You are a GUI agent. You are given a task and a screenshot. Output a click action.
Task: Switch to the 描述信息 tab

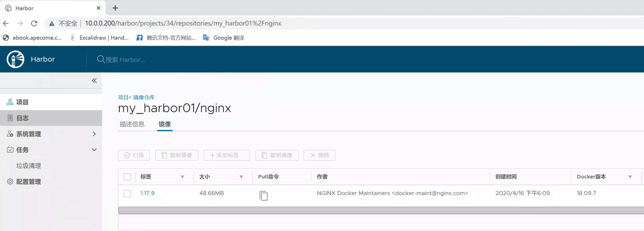coord(132,124)
